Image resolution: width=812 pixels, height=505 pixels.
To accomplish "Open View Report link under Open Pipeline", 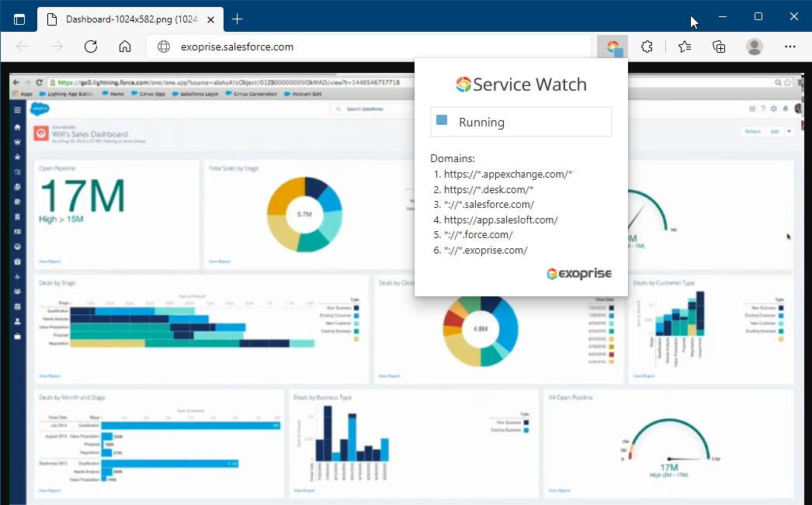I will (50, 262).
